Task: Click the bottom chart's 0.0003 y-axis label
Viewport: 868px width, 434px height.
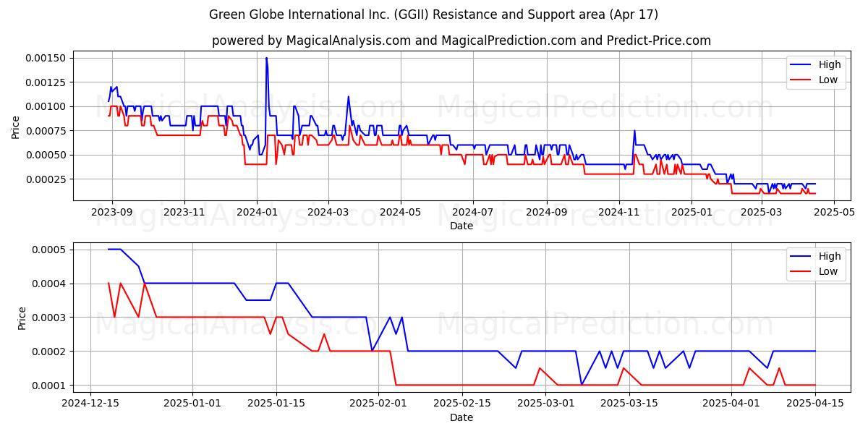Action: tap(50, 318)
